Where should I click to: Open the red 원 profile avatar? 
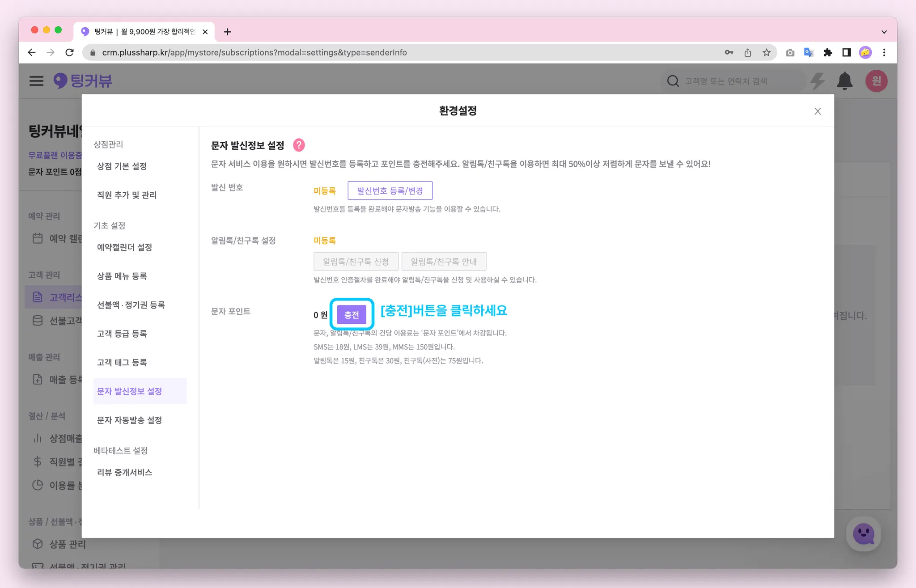pyautogui.click(x=876, y=81)
